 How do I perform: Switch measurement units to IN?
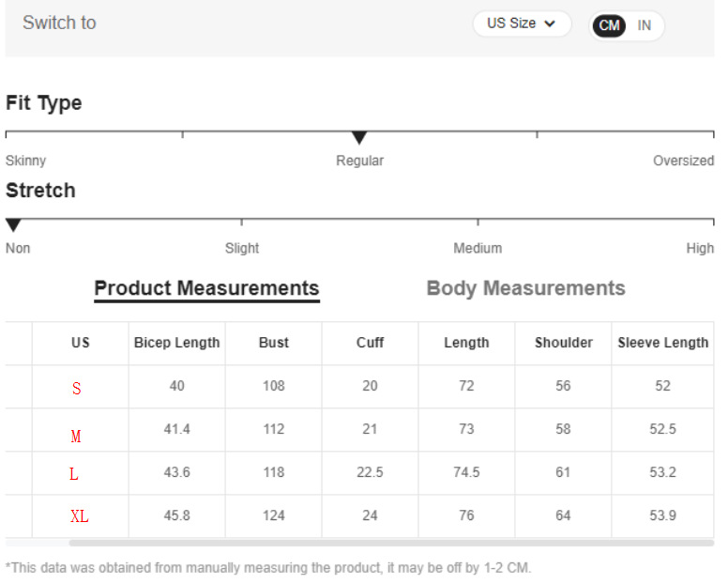(645, 25)
